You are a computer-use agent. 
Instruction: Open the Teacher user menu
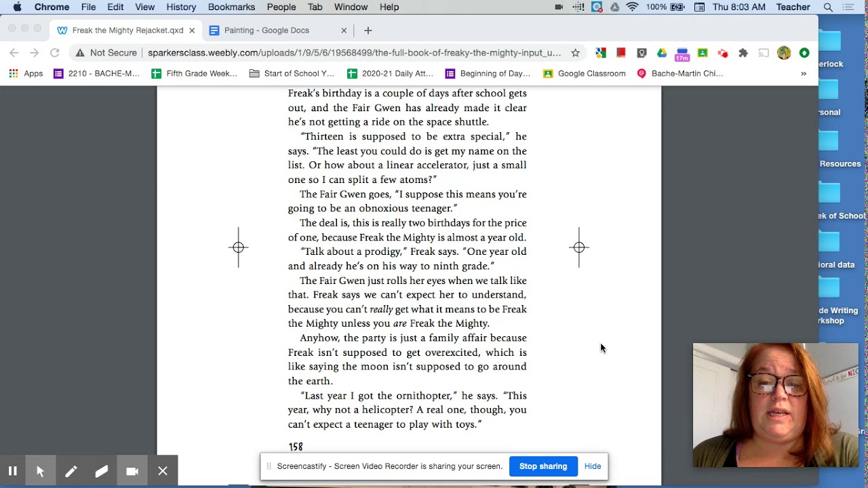(x=793, y=7)
